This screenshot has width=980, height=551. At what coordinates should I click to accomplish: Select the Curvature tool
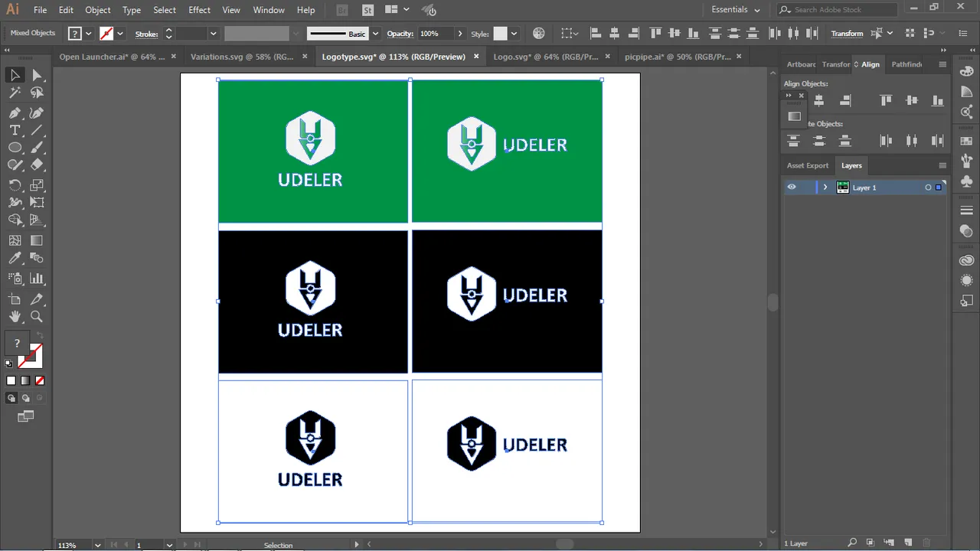(37, 112)
